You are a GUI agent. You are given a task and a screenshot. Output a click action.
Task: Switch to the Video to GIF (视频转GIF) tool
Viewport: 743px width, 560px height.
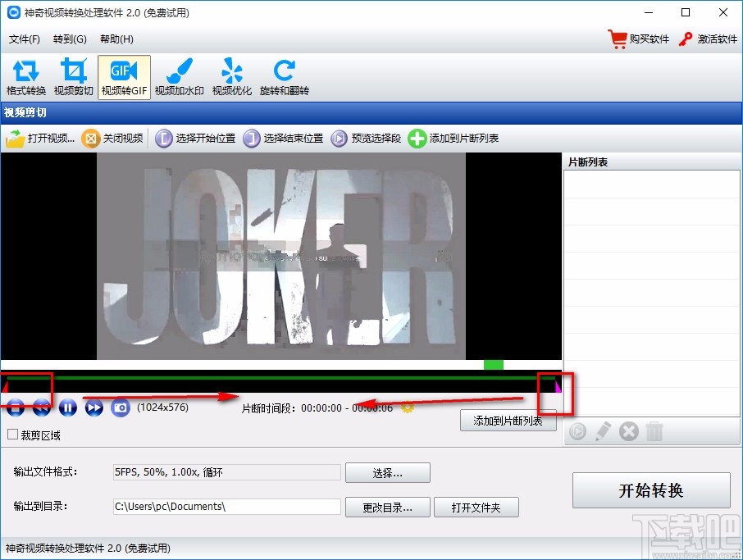tap(124, 77)
